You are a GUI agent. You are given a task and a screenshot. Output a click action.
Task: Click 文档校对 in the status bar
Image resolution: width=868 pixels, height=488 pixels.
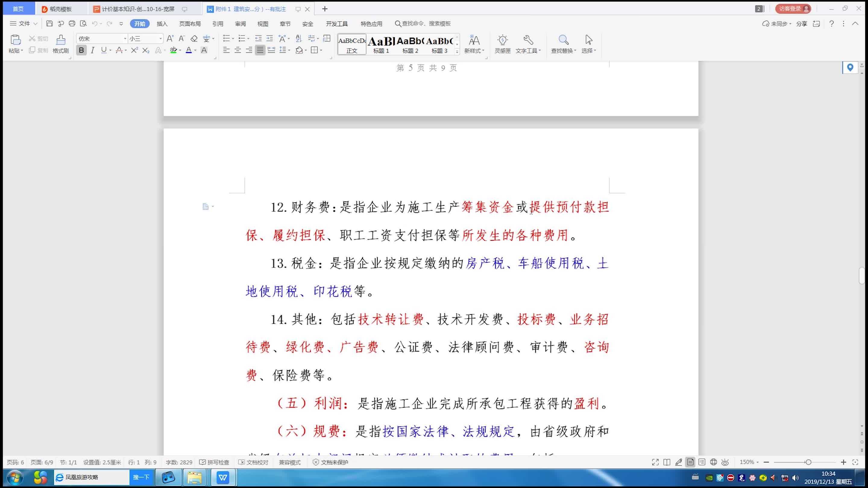click(253, 462)
